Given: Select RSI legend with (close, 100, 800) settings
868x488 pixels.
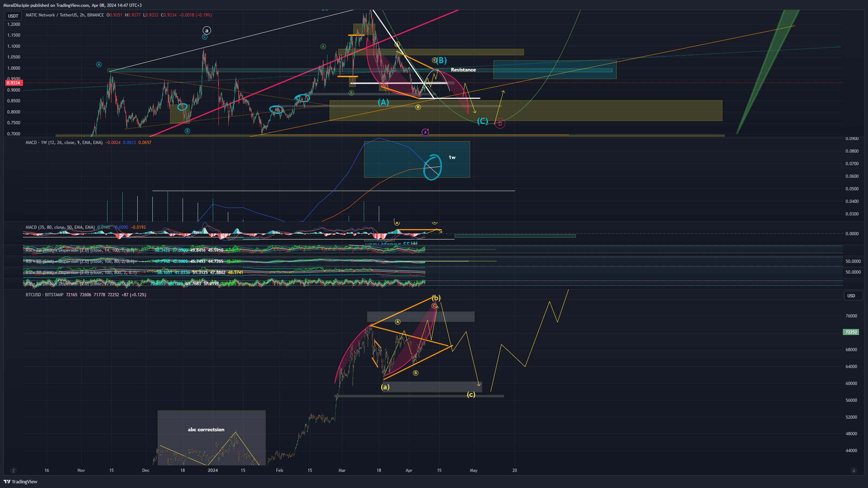Looking at the screenshot, I should [x=81, y=273].
